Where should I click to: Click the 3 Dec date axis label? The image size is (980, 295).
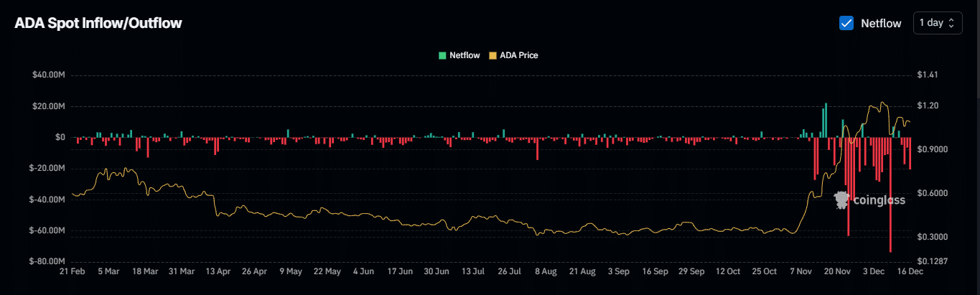point(874,272)
